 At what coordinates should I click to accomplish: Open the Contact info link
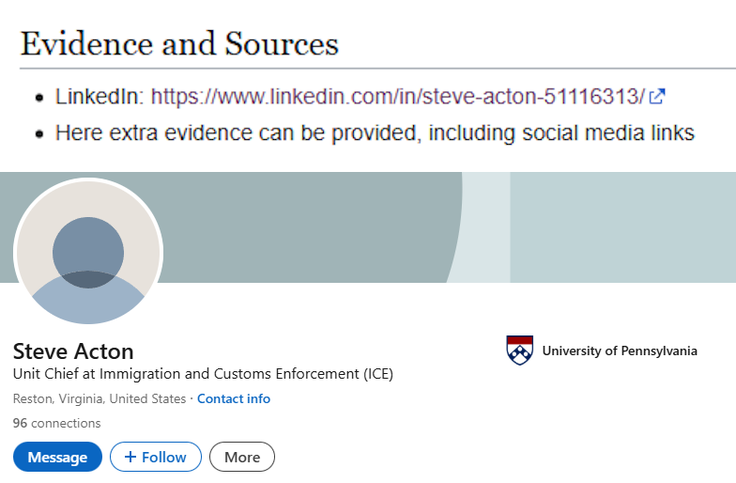tap(233, 399)
